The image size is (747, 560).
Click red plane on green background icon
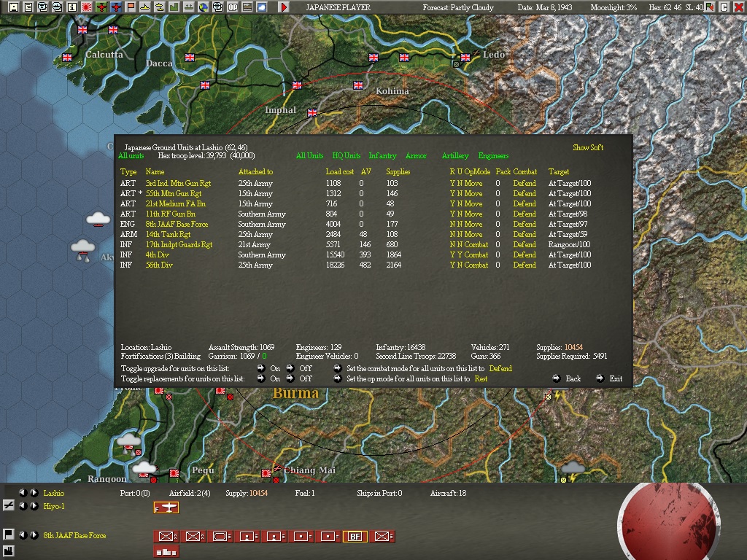101,7
